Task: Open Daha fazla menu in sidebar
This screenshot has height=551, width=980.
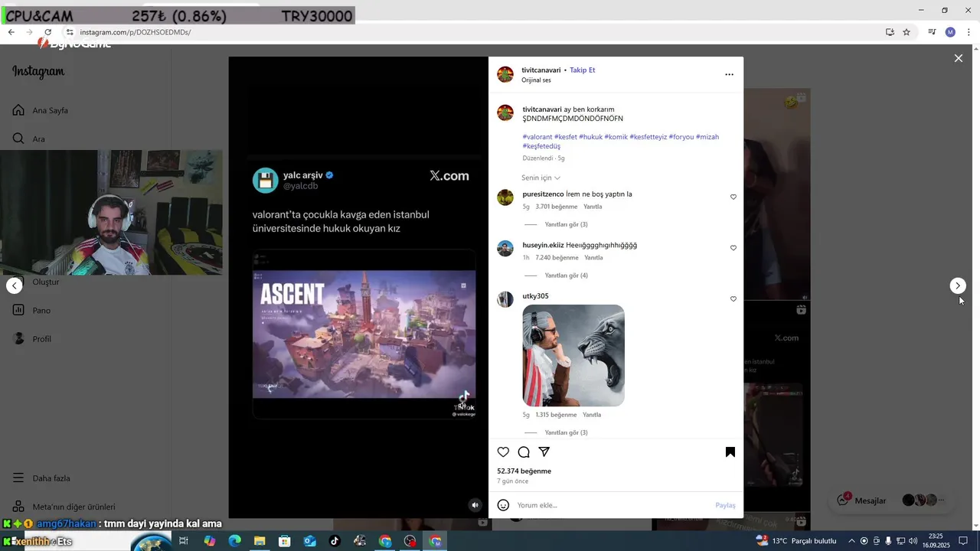Action: (41, 478)
